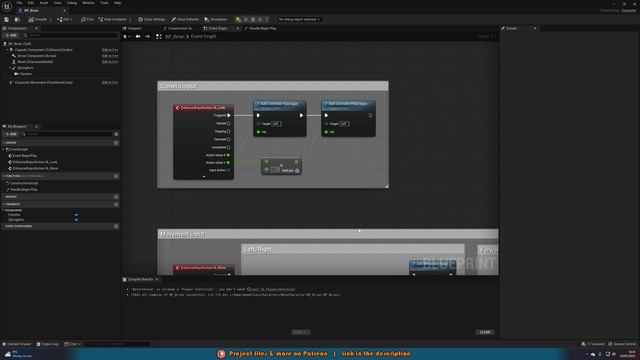Open the Debug menu
This screenshot has height=360, width=640.
(x=72, y=3)
